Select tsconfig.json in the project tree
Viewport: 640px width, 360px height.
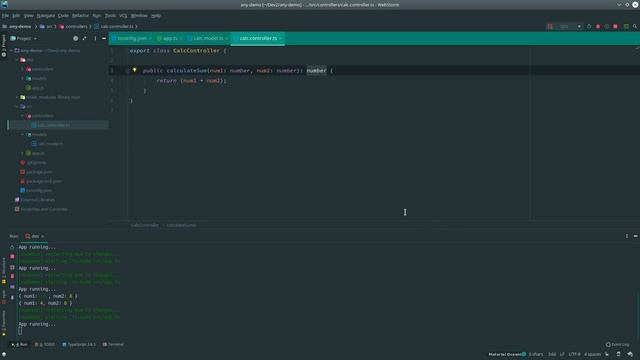[x=39, y=191]
